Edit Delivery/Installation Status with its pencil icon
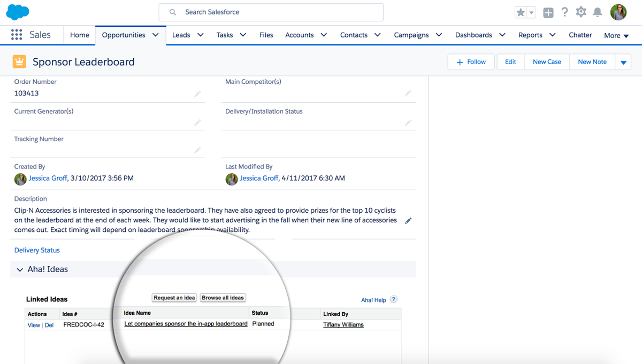This screenshot has height=364, width=642. 408,122
